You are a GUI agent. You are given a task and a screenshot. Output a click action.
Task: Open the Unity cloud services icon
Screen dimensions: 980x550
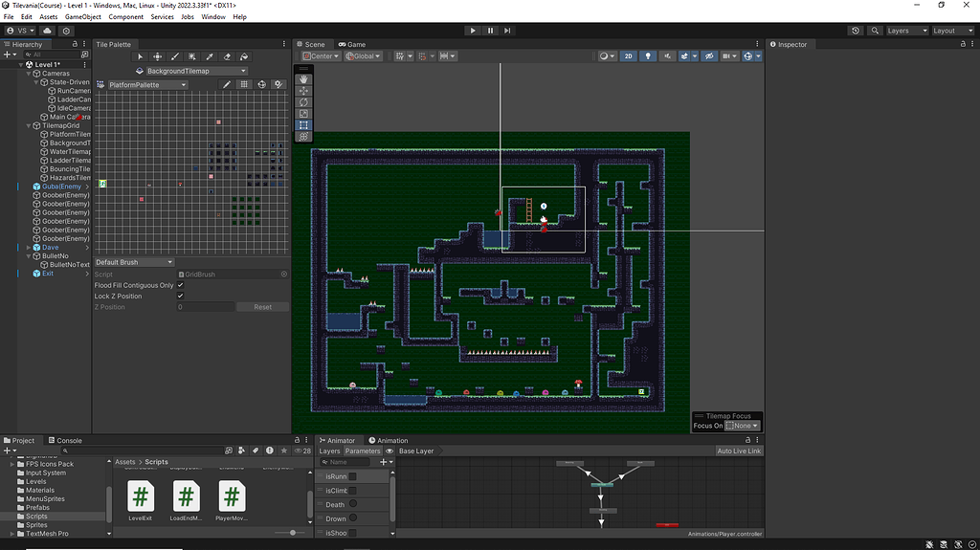coord(47,31)
